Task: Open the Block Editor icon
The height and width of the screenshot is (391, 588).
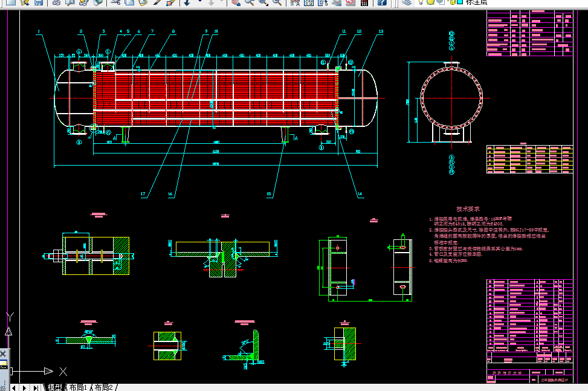Action: click(x=170, y=2)
